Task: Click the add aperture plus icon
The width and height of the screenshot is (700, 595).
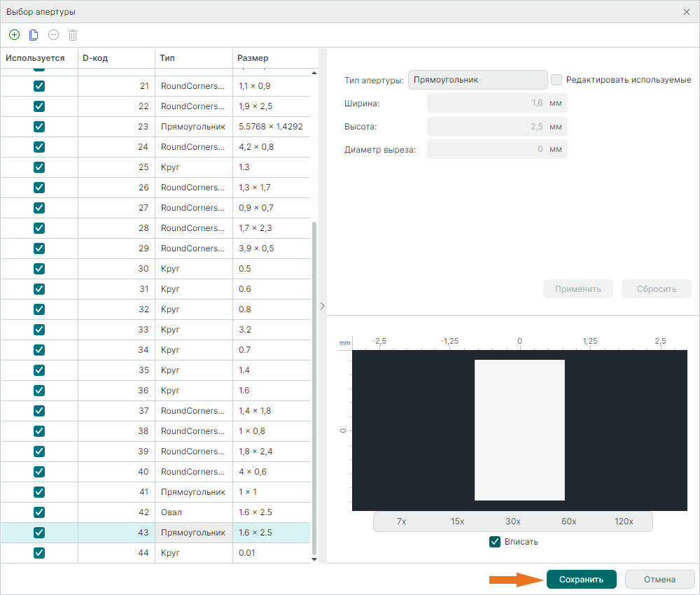Action: pyautogui.click(x=14, y=35)
